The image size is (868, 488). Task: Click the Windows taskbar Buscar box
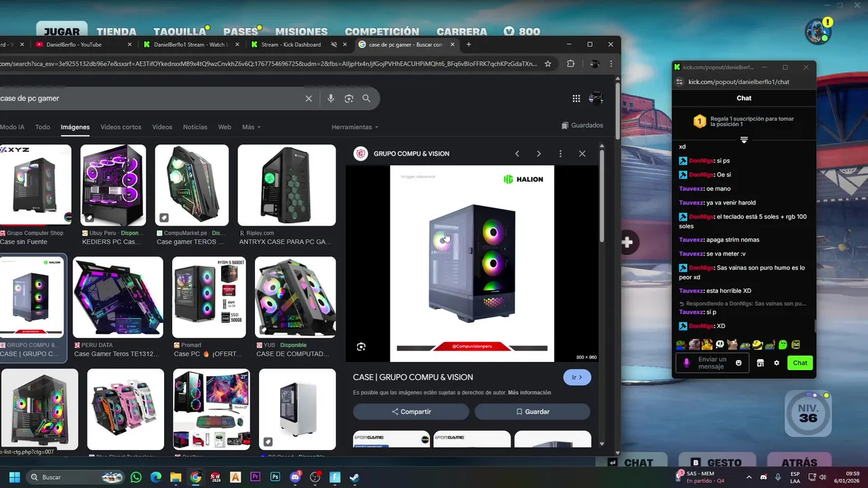pyautogui.click(x=76, y=477)
